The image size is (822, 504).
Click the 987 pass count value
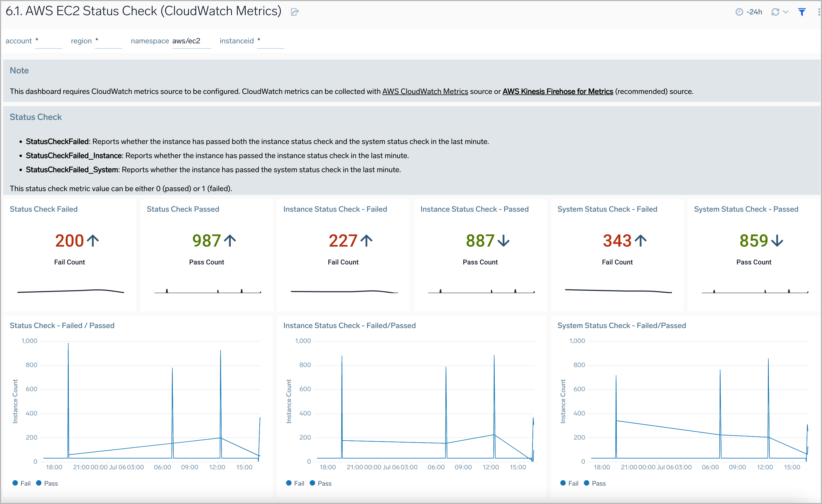click(x=206, y=241)
